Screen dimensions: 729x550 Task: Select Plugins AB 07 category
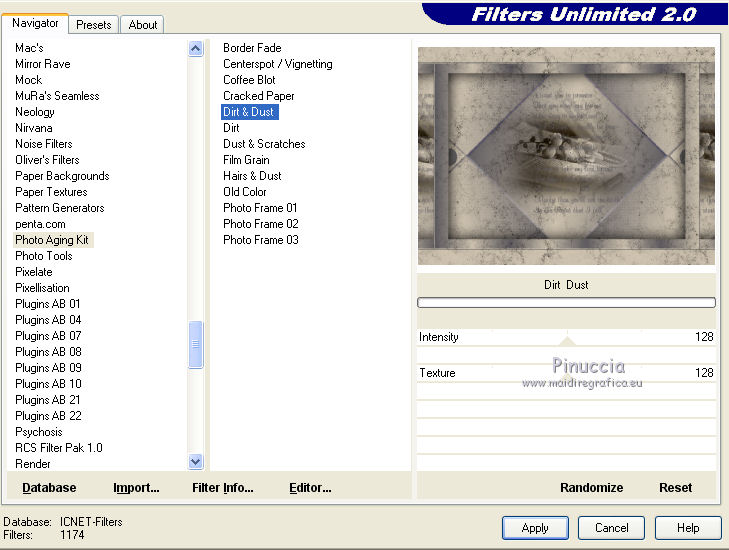pos(48,336)
